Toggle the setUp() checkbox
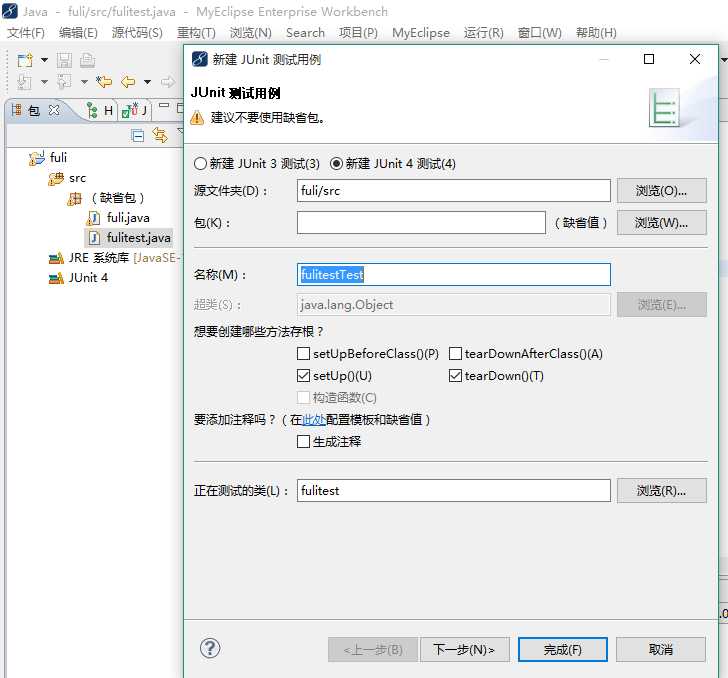Screen dimensions: 728x678 (303, 376)
